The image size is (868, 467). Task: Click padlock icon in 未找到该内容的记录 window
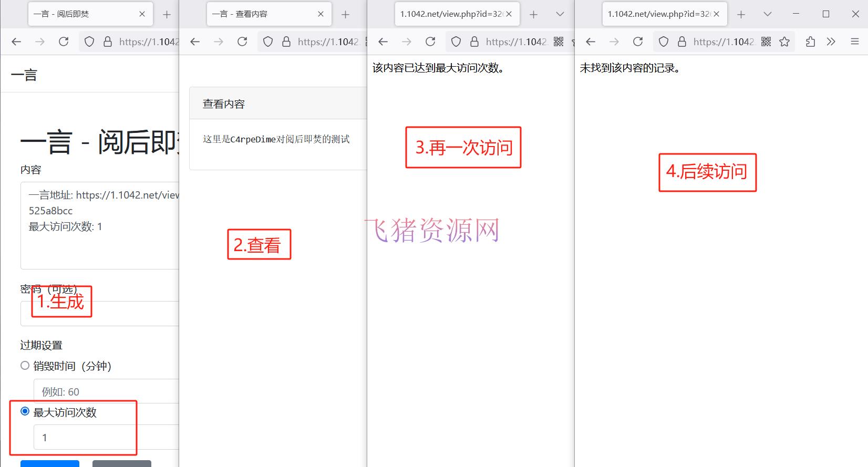tap(682, 41)
